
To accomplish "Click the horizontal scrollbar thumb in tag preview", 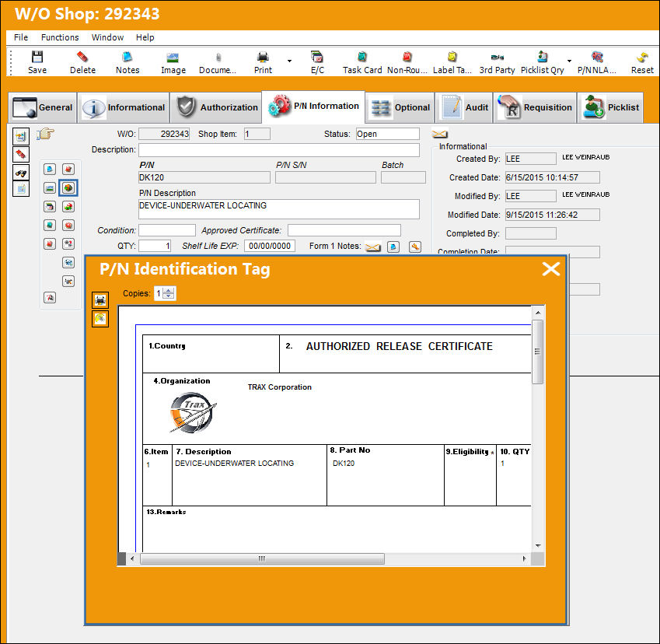I will click(x=262, y=559).
